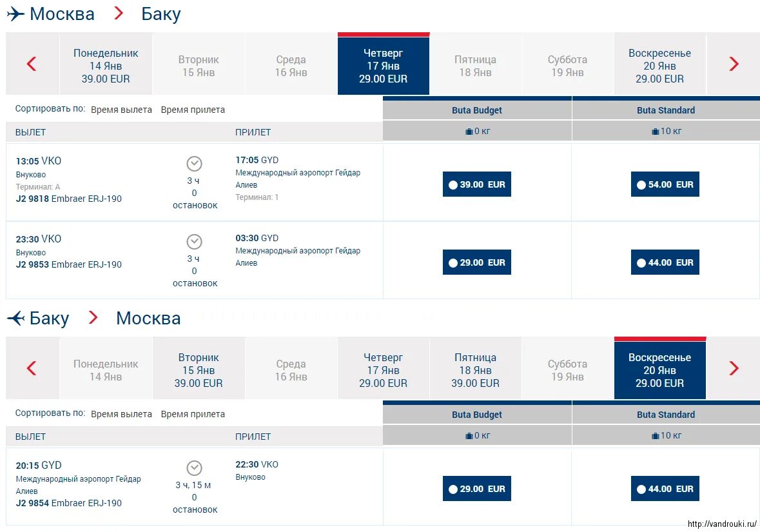
Task: Select 29.00 EUR Buta Budget fare for J2 9854
Action: click(477, 489)
